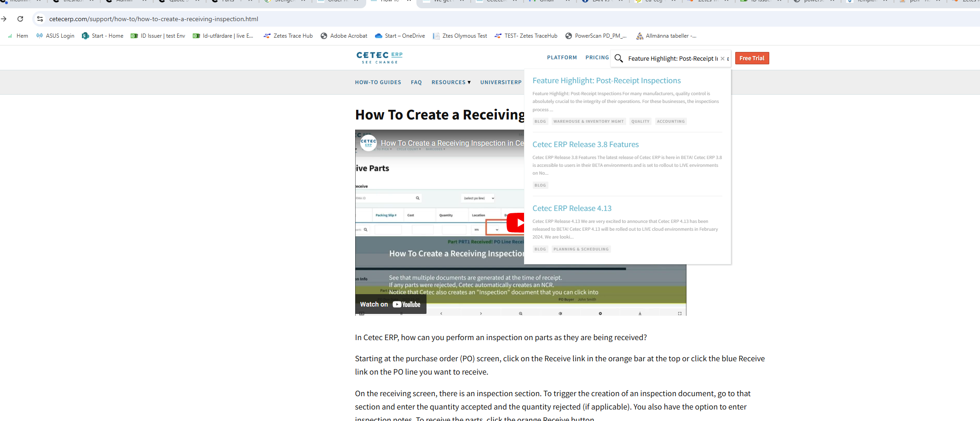980x421 pixels.
Task: Open PowerScan PD_PM bookmark
Action: (x=596, y=36)
